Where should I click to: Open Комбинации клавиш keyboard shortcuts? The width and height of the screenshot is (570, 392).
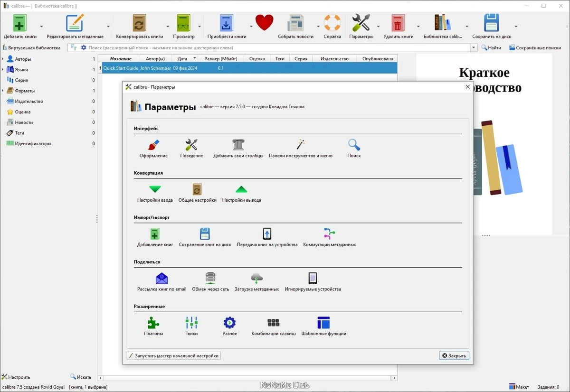pyautogui.click(x=274, y=327)
